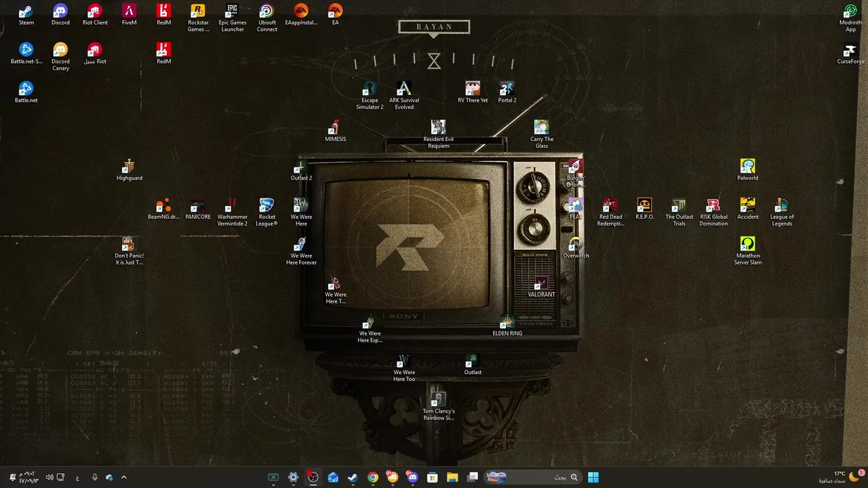
Task: Launch the Rocket League icon
Action: pos(267,212)
